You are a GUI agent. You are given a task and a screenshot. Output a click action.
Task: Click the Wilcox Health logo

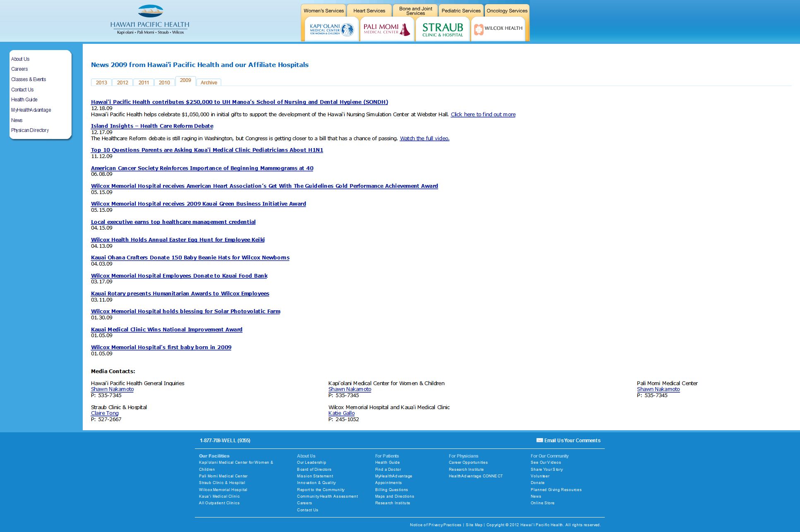tap(498, 29)
